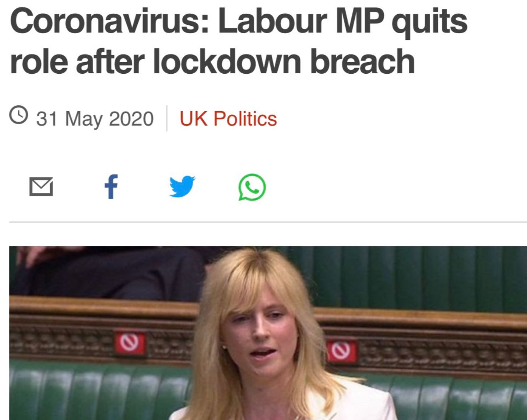The image size is (527, 420).
Task: Send the article through the WhatsApp icon
Action: pyautogui.click(x=252, y=187)
